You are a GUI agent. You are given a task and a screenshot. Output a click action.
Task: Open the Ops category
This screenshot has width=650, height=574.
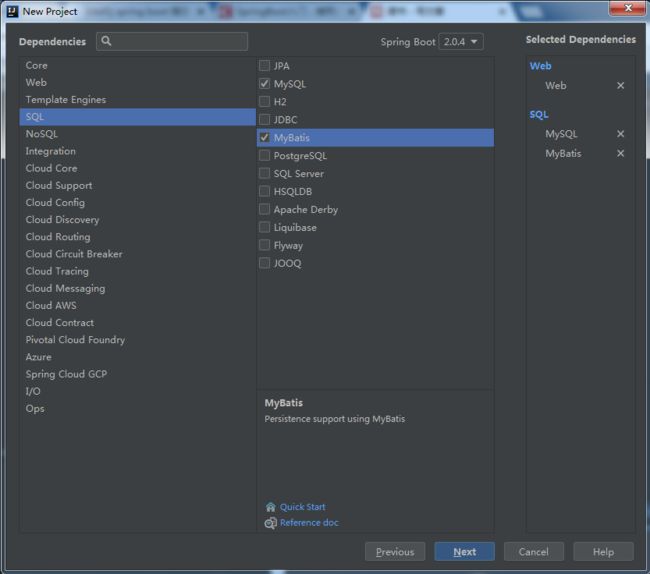138,408
